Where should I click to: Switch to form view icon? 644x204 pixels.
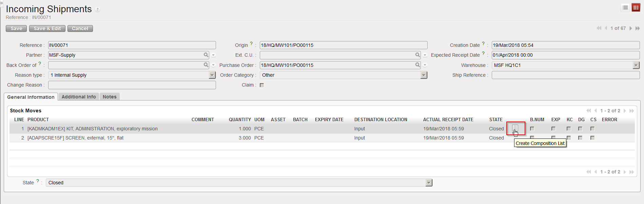click(x=636, y=7)
